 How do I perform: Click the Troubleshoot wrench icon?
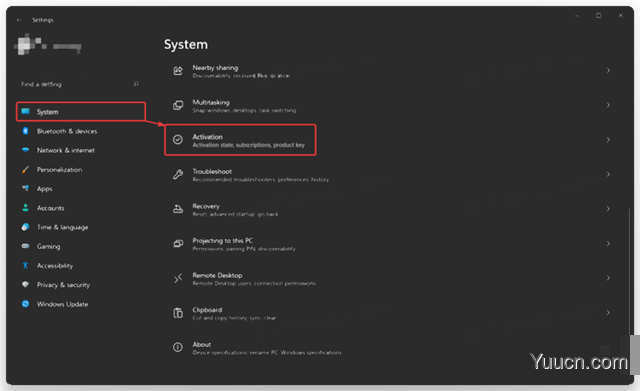[178, 174]
